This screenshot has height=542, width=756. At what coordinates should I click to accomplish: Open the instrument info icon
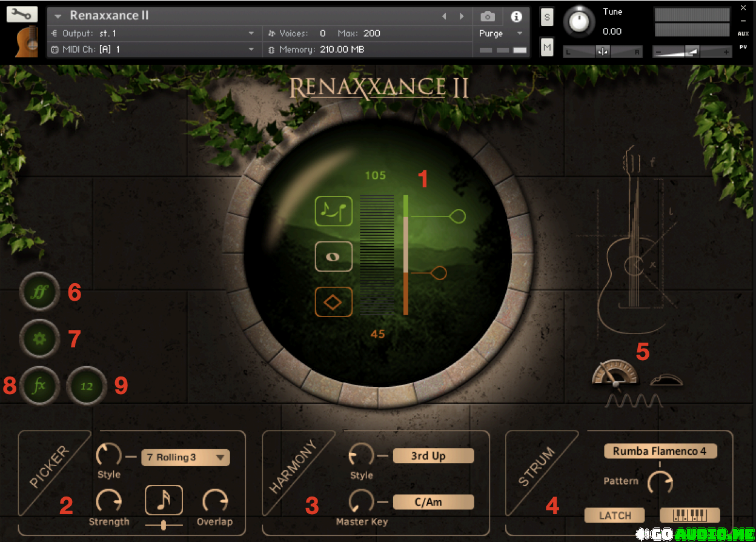click(516, 16)
